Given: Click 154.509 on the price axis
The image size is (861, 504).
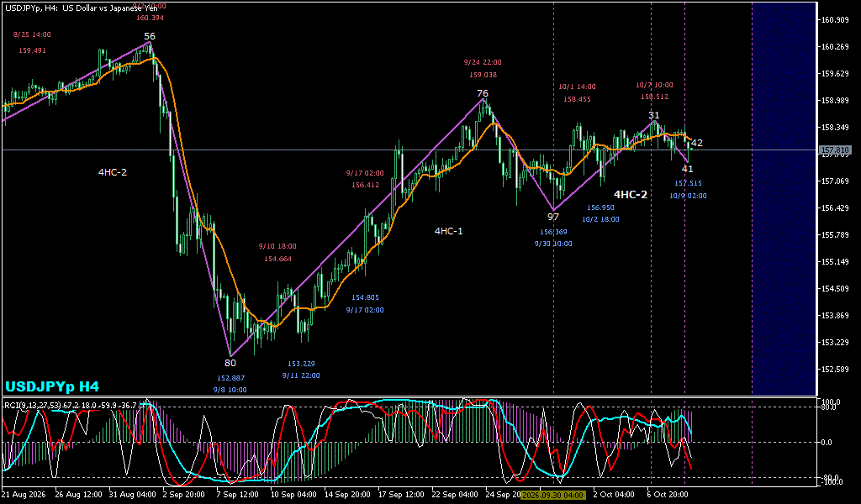Looking at the screenshot, I should (835, 288).
